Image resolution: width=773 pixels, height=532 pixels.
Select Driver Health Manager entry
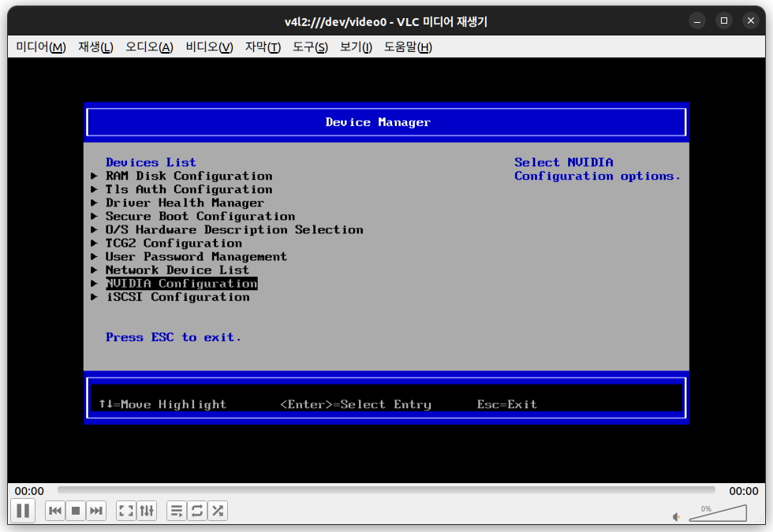point(185,203)
